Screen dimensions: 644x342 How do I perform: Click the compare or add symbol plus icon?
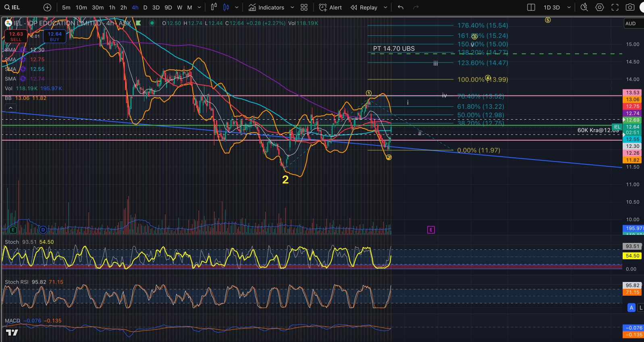point(47,7)
